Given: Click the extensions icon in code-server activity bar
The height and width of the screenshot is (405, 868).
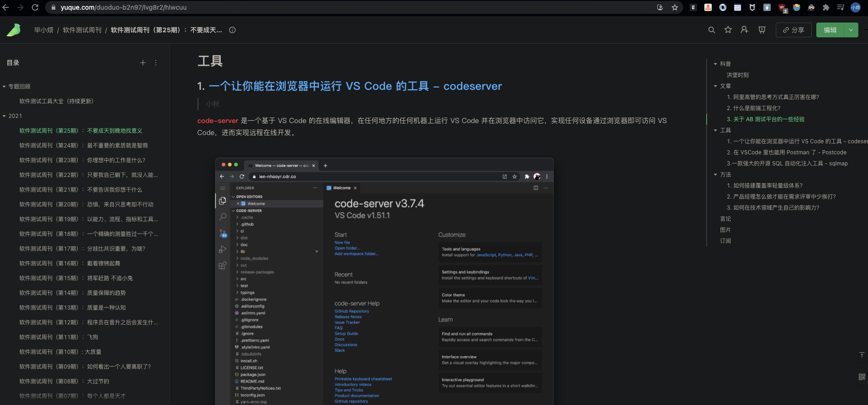Looking at the screenshot, I should (x=223, y=265).
